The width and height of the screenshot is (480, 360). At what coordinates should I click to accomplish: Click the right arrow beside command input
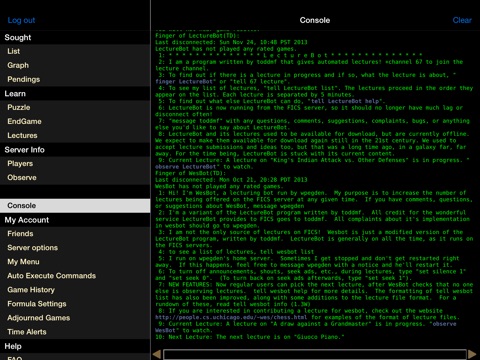pos(472,354)
